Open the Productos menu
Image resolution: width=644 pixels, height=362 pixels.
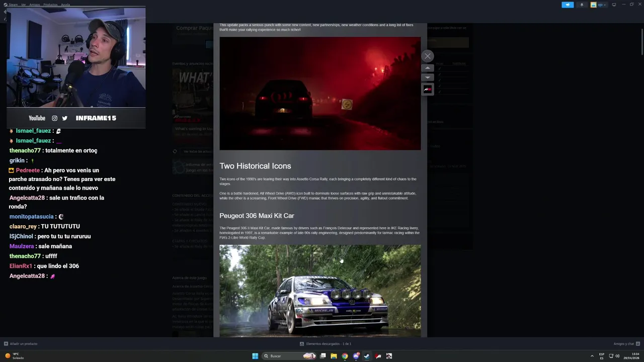pos(50,5)
